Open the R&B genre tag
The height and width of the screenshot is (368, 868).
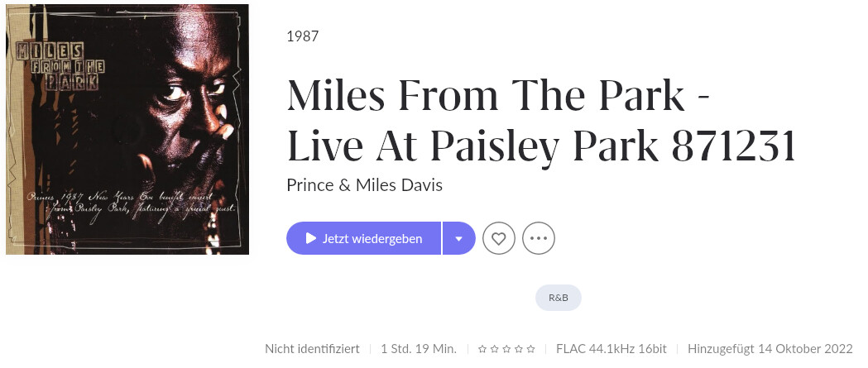tap(558, 298)
